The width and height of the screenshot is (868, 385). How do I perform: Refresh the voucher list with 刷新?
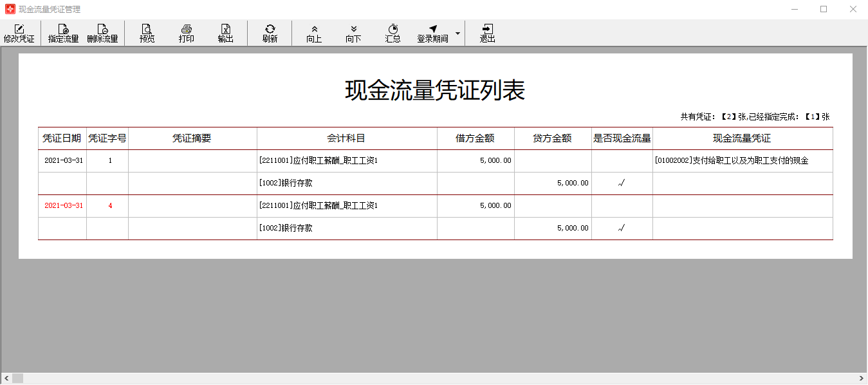click(270, 33)
